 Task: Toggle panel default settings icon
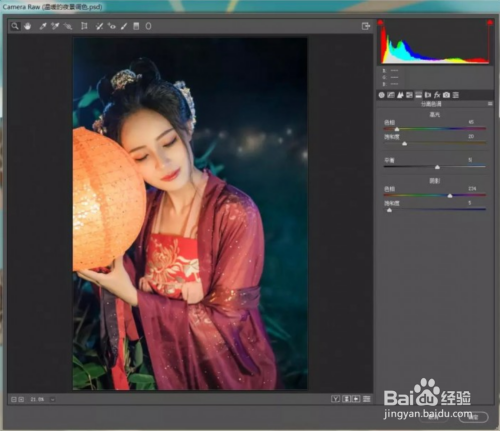click(367, 399)
